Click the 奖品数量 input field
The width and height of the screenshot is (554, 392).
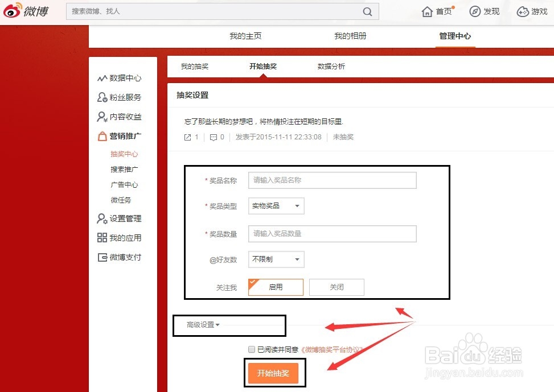[x=333, y=234]
